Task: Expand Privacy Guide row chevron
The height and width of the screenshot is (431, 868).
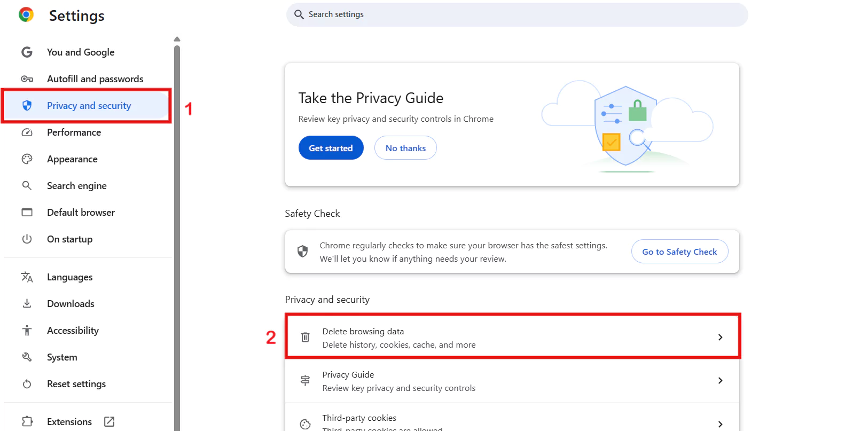Action: click(720, 381)
